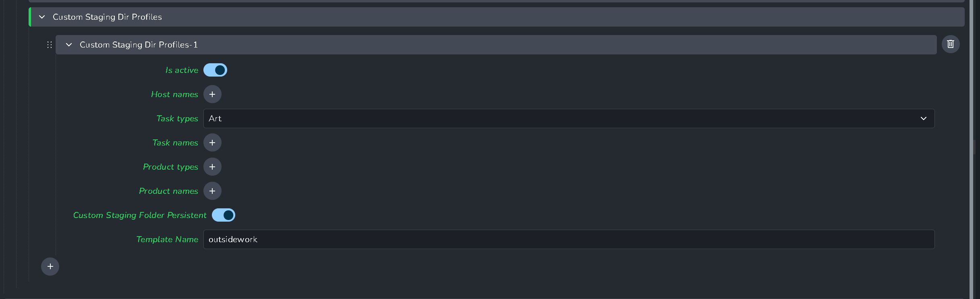Click the vertical scrollbar on the right
The width and height of the screenshot is (980, 299).
(974, 147)
